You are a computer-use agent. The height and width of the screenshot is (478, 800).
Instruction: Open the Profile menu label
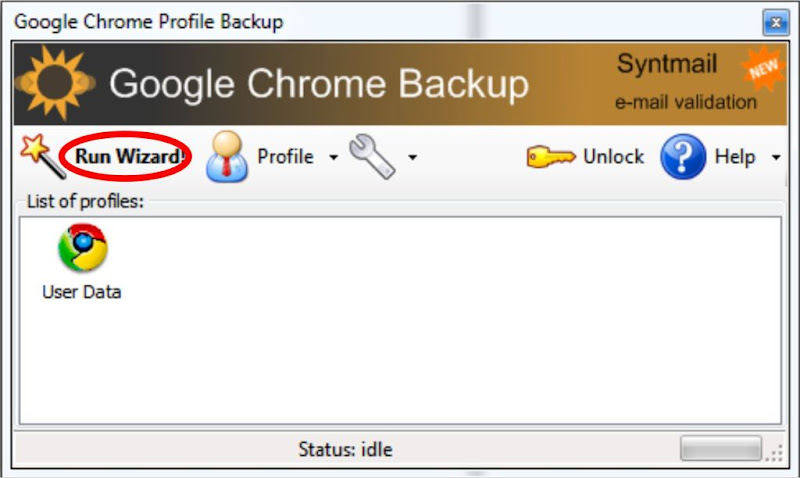pyautogui.click(x=285, y=157)
